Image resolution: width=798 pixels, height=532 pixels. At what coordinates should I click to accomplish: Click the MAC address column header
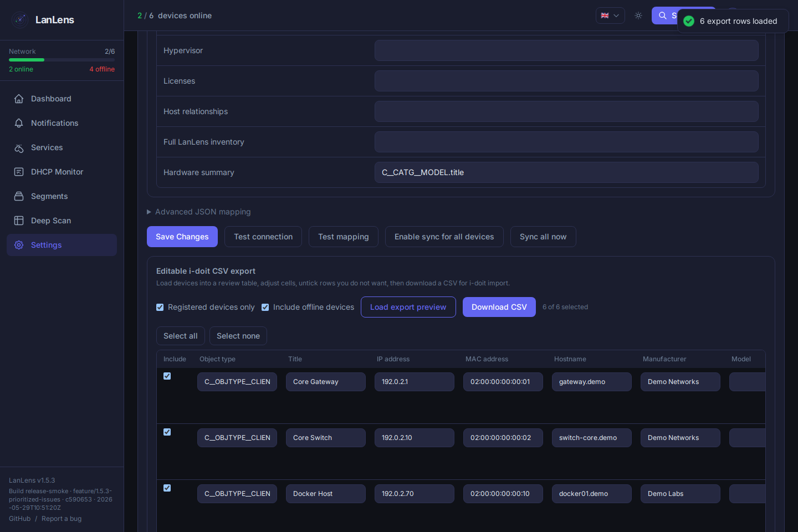coord(487,359)
